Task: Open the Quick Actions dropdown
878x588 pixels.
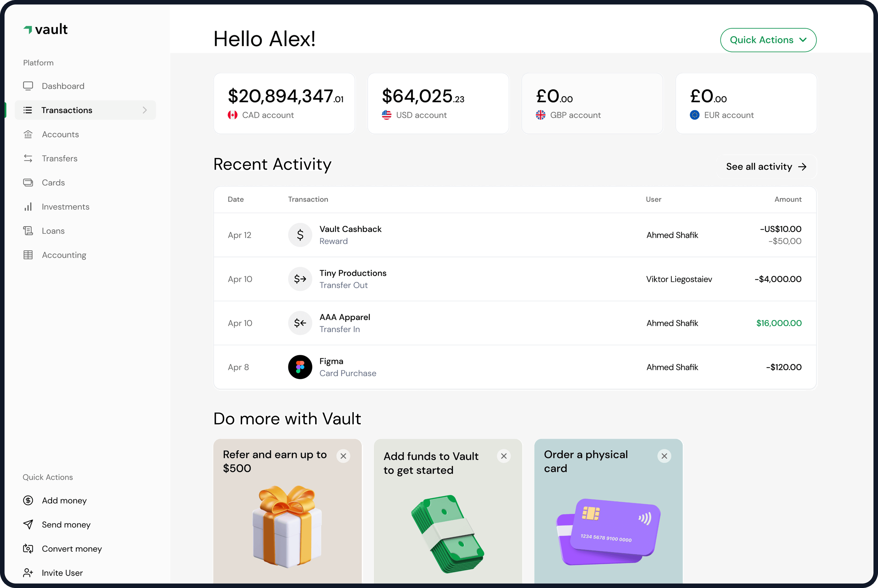Action: (x=768, y=40)
